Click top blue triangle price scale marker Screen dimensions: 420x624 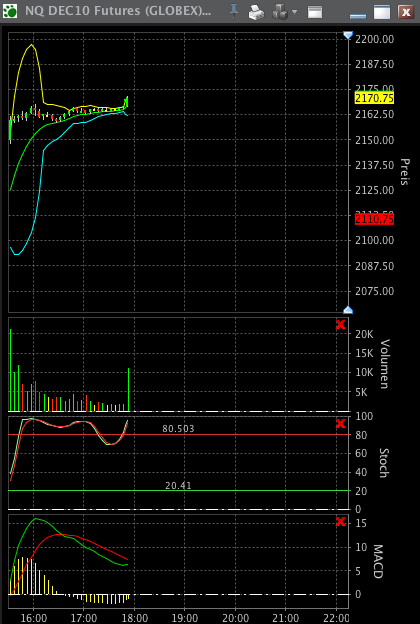(x=348, y=35)
